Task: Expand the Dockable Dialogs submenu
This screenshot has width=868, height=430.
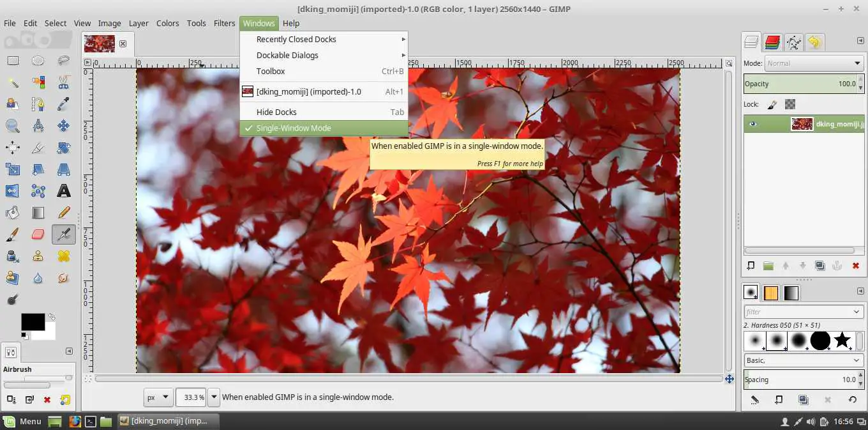Action: [x=287, y=55]
